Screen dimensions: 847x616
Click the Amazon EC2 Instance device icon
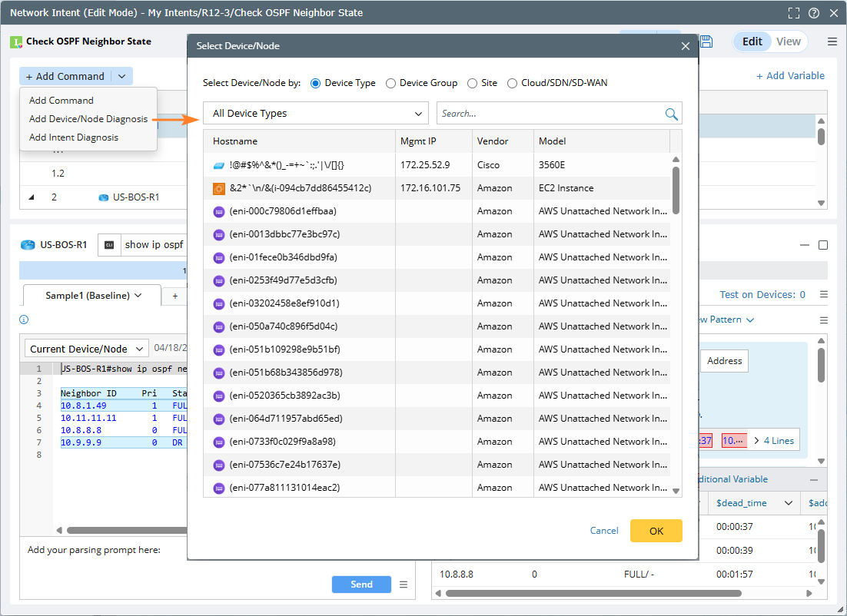218,188
